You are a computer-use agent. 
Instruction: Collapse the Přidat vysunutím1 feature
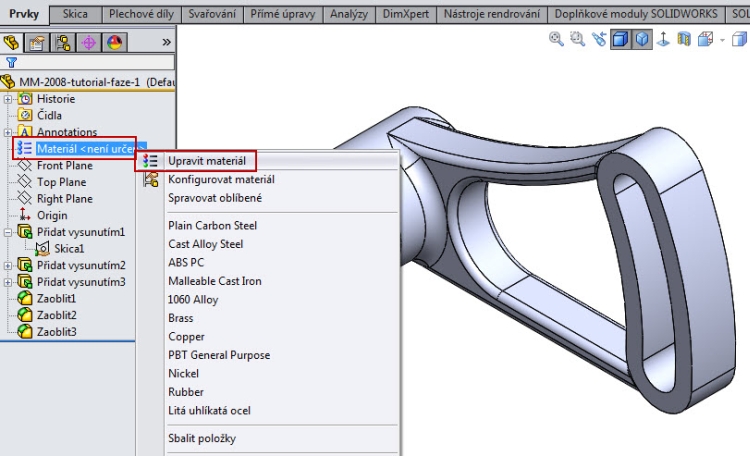coord(8,233)
